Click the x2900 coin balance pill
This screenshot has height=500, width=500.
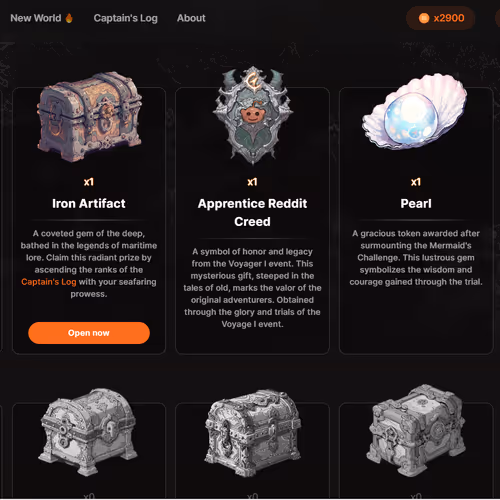pos(440,18)
